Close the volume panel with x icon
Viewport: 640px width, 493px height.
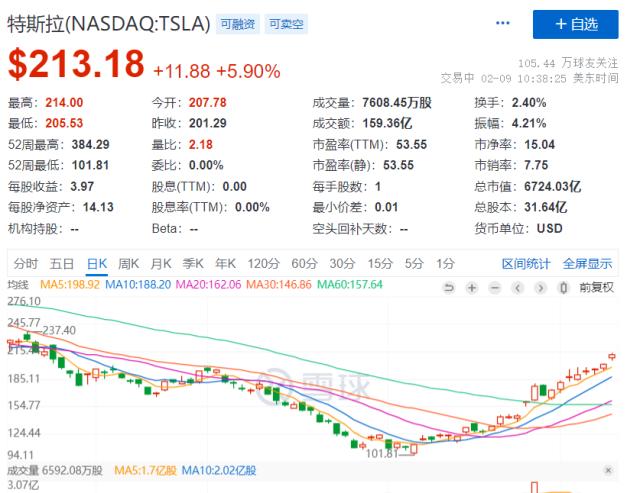[x=608, y=471]
